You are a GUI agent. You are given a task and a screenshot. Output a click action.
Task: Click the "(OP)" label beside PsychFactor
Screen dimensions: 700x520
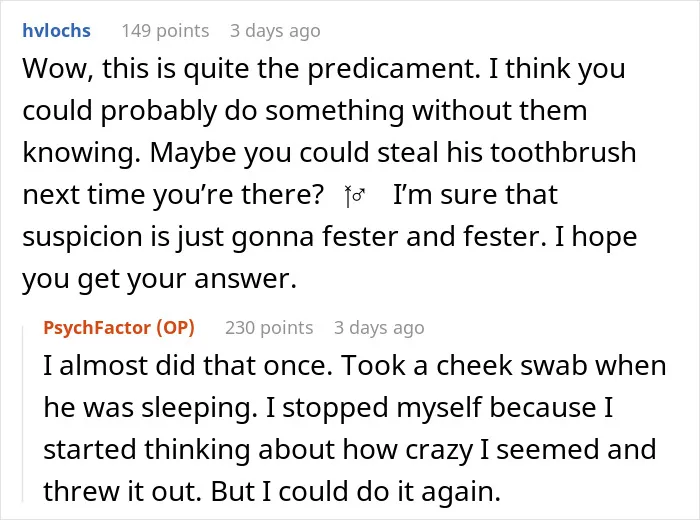pos(175,327)
